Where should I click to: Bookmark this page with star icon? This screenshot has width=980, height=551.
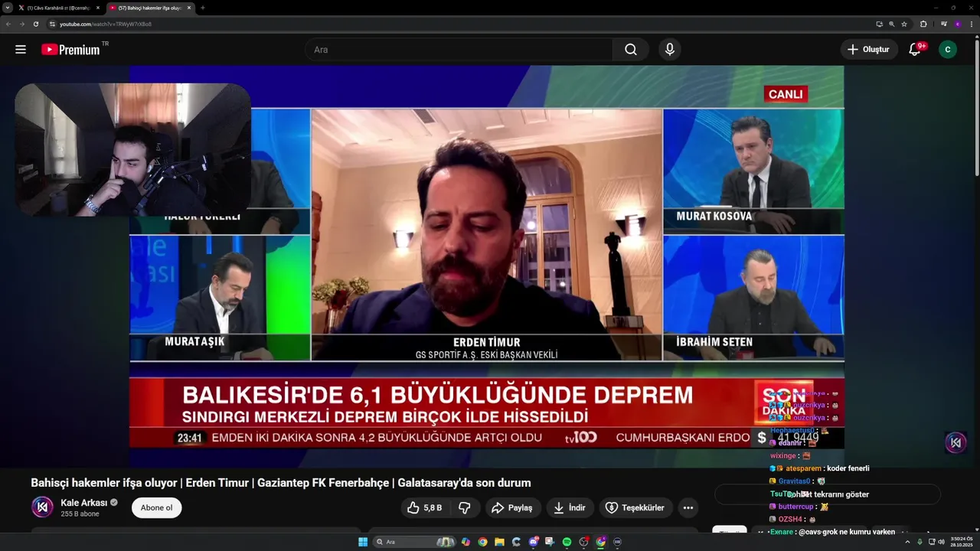coord(904,24)
